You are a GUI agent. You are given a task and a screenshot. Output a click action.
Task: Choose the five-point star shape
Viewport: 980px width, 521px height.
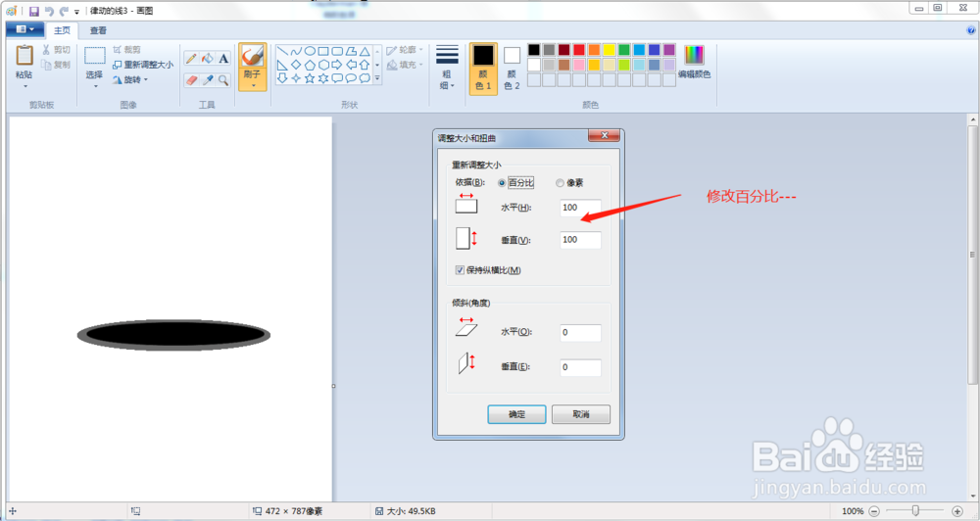click(x=310, y=78)
